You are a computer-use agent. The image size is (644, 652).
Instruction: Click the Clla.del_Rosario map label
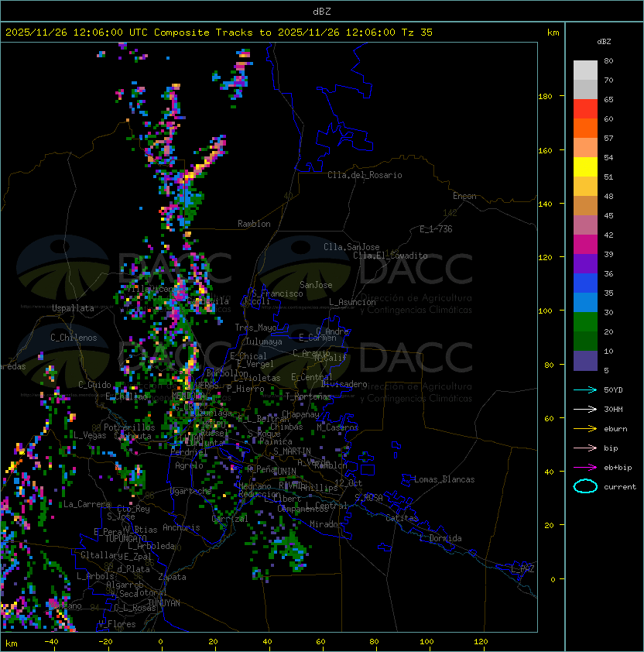click(x=365, y=175)
